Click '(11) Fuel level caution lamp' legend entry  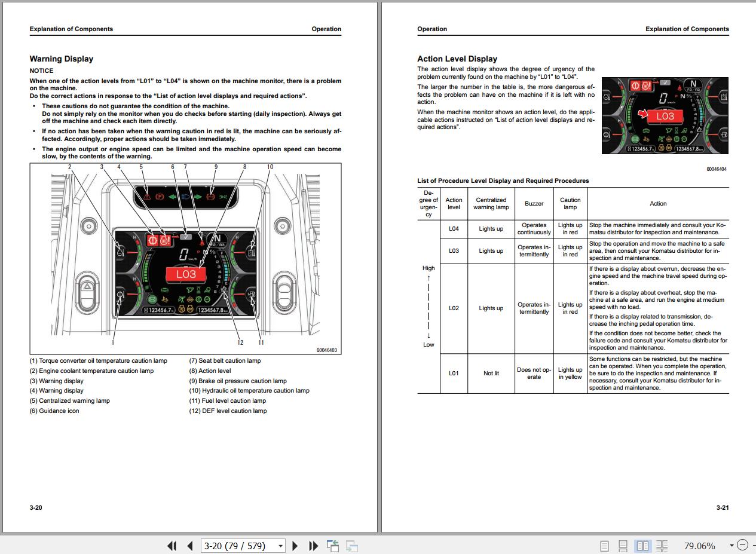[x=228, y=400]
